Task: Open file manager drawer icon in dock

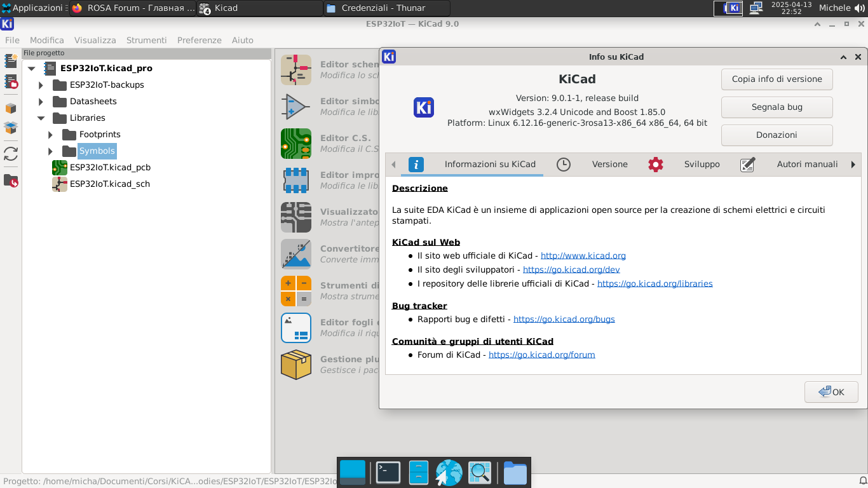Action: pos(419,473)
